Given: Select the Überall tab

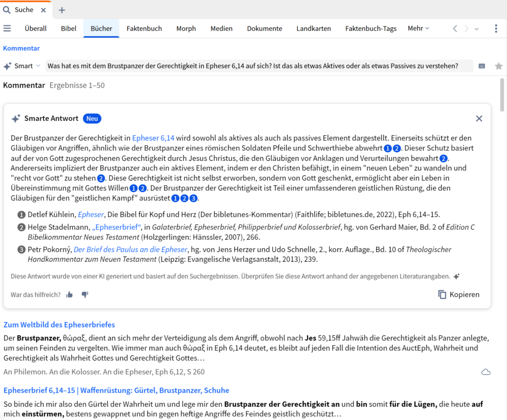Looking at the screenshot, I should point(36,28).
